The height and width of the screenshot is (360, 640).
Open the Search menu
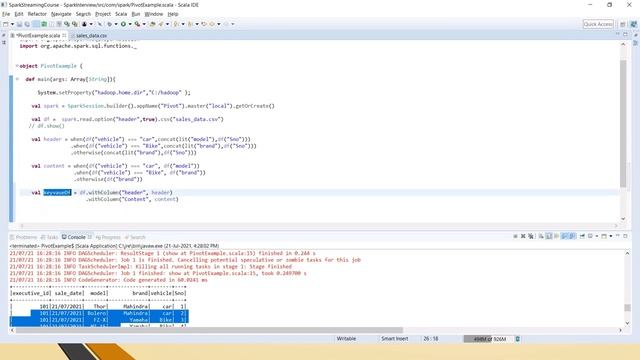[83, 14]
